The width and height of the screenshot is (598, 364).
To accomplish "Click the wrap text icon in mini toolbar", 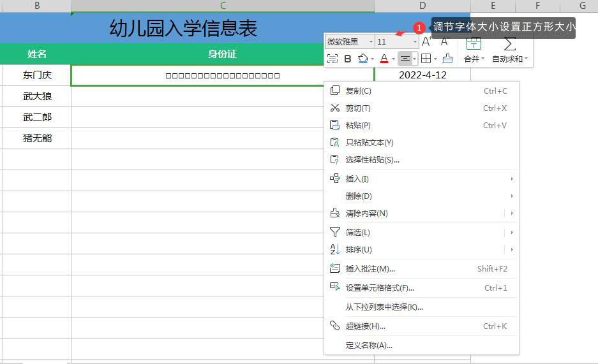I will (x=333, y=59).
